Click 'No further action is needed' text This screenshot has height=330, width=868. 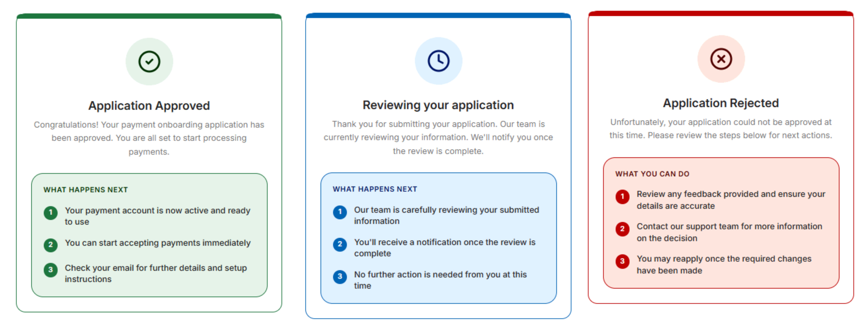pyautogui.click(x=440, y=280)
